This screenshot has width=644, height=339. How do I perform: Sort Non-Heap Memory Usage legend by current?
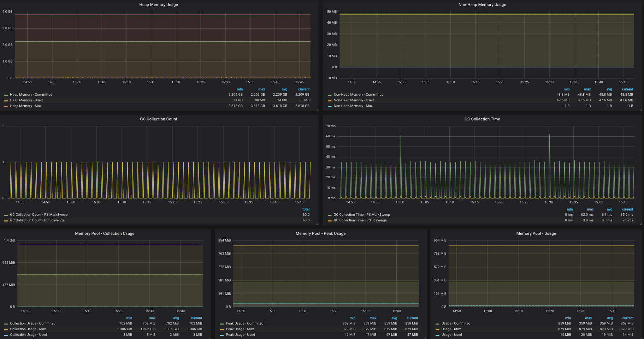click(x=627, y=89)
